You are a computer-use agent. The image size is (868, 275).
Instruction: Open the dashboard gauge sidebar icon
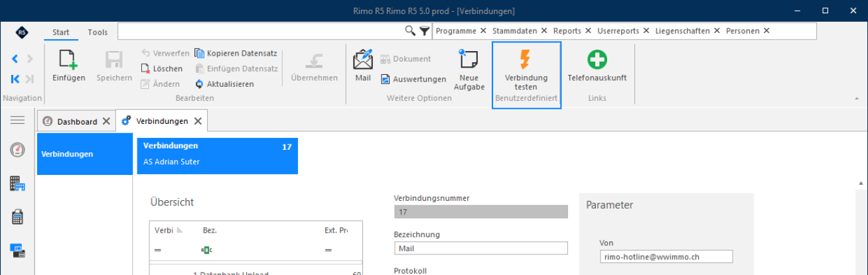coord(17,150)
